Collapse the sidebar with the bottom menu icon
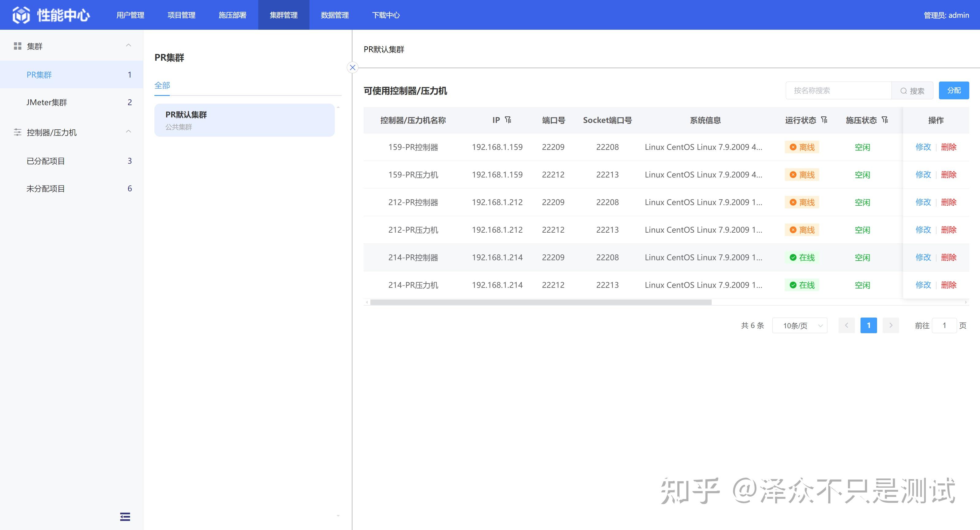Viewport: 980px width, 530px height. tap(125, 516)
